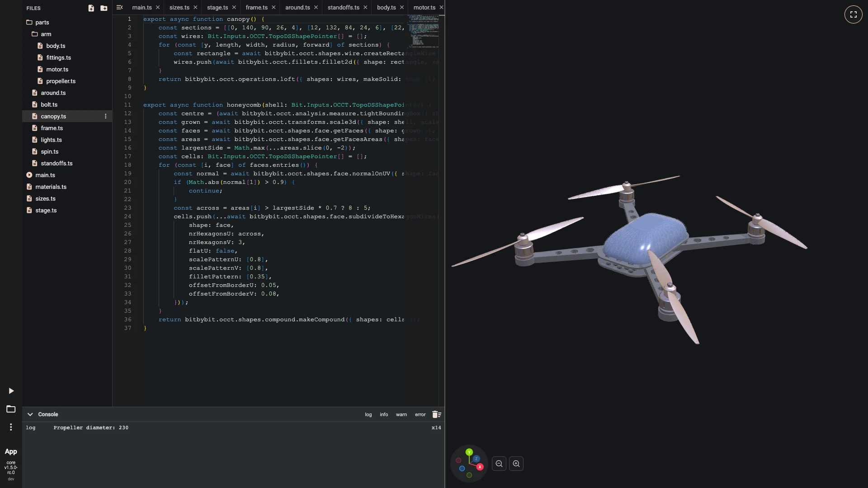This screenshot has width=868, height=488.
Task: Click the green Y axis on gizmo
Action: pos(469,452)
